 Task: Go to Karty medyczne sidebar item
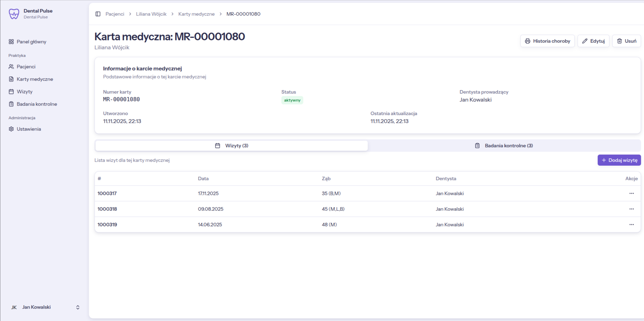pos(35,79)
